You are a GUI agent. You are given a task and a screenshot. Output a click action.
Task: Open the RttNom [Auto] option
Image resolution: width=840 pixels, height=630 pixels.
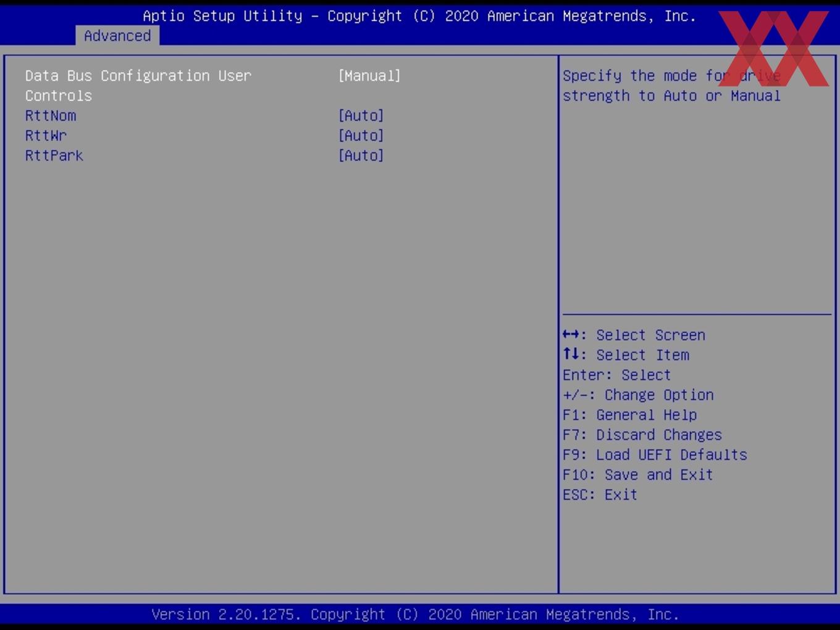click(361, 115)
